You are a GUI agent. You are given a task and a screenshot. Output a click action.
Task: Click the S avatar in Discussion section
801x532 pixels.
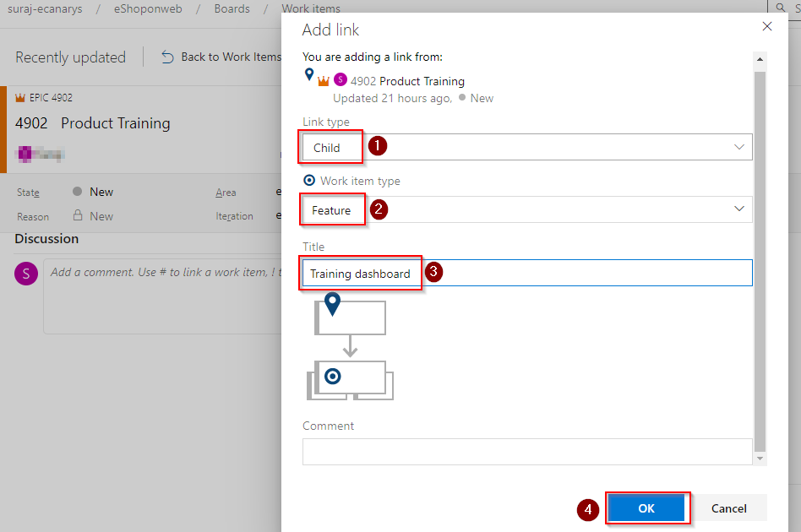(26, 274)
